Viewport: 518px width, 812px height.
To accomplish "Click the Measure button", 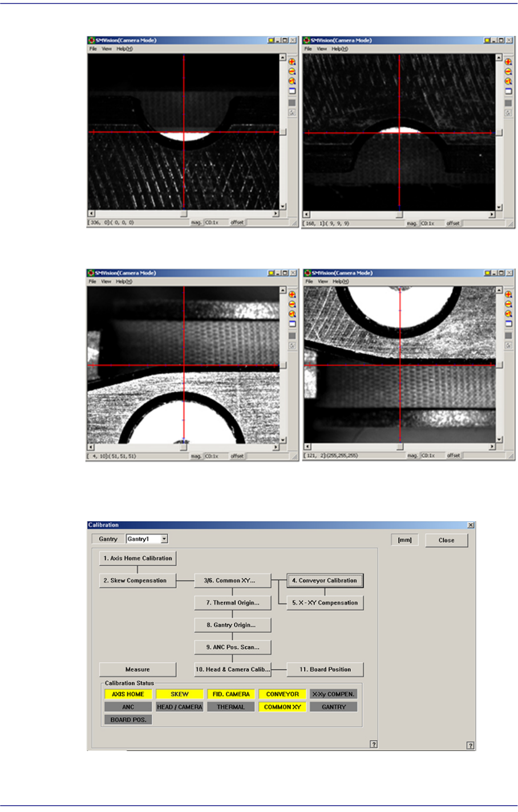I will [137, 669].
